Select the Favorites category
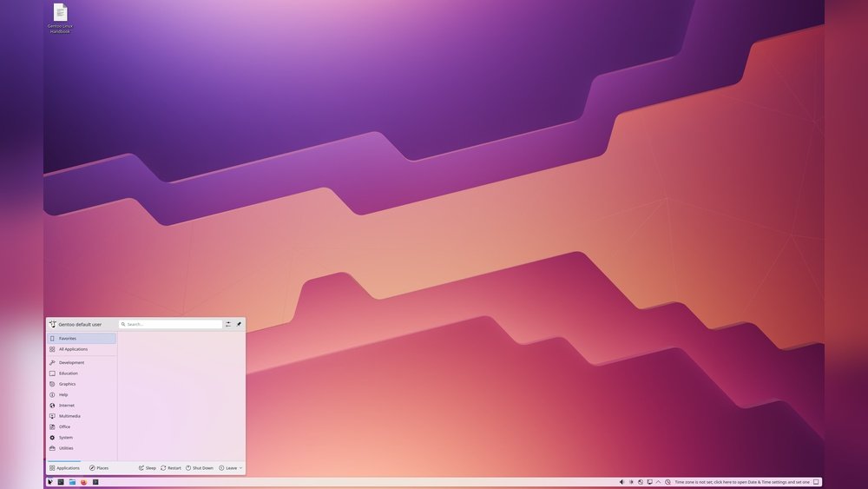This screenshot has width=868, height=489. 82,339
